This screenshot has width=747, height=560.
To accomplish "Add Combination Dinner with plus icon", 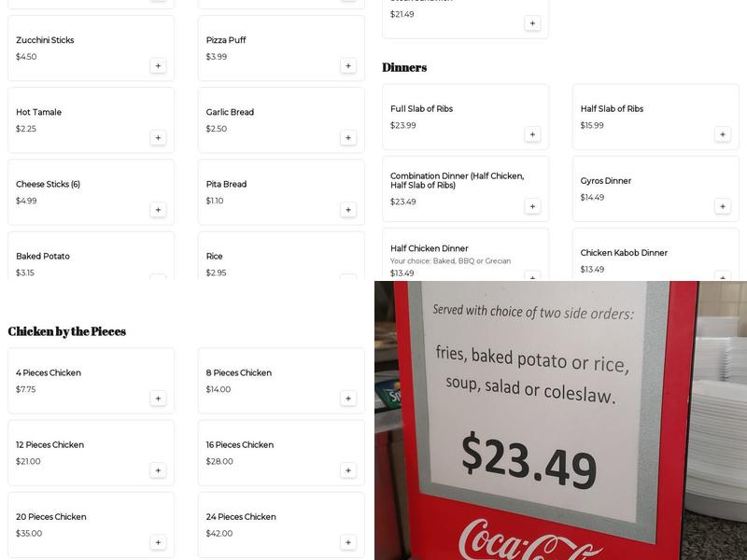I will 532,206.
